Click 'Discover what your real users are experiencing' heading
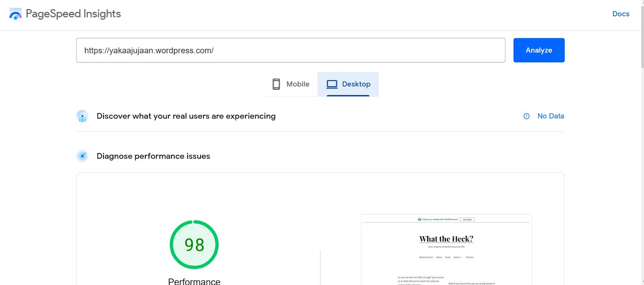644x285 pixels. tap(186, 116)
